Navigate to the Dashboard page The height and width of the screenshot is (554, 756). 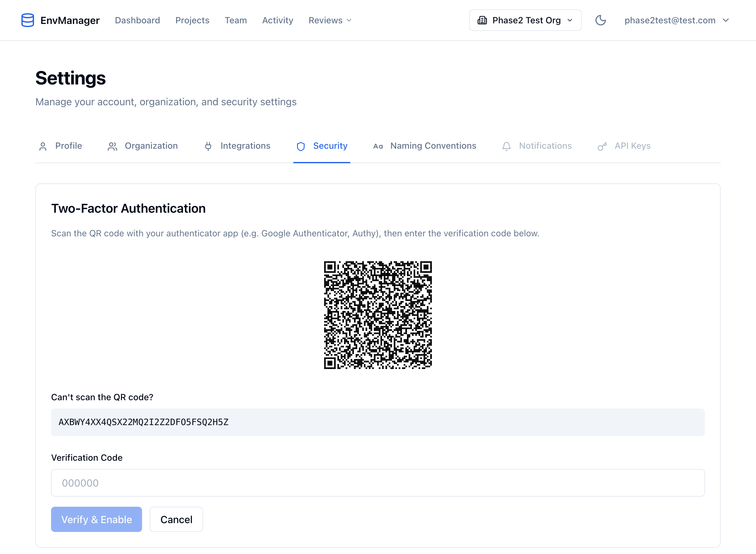(137, 20)
